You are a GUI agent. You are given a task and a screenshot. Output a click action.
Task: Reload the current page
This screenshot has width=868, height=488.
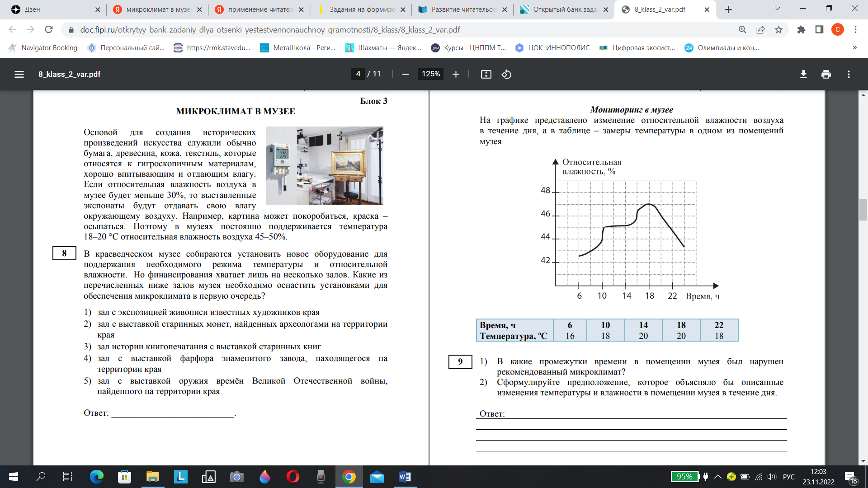point(48,29)
